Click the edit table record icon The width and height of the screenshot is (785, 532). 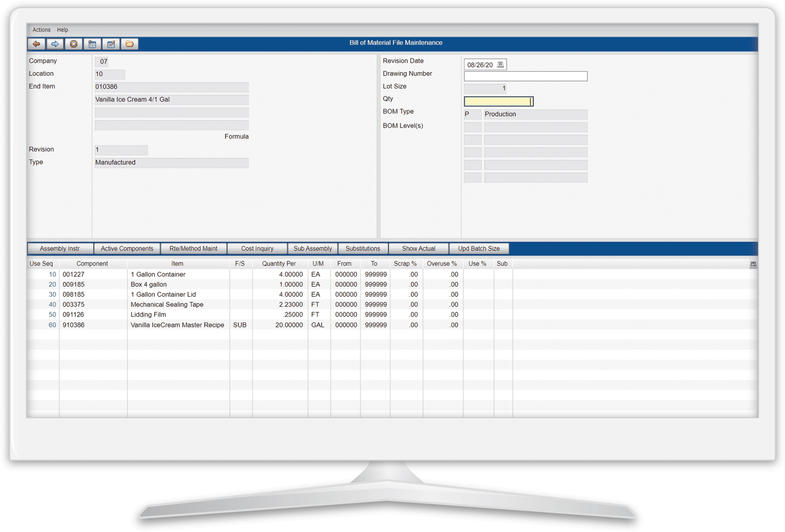pyautogui.click(x=111, y=44)
